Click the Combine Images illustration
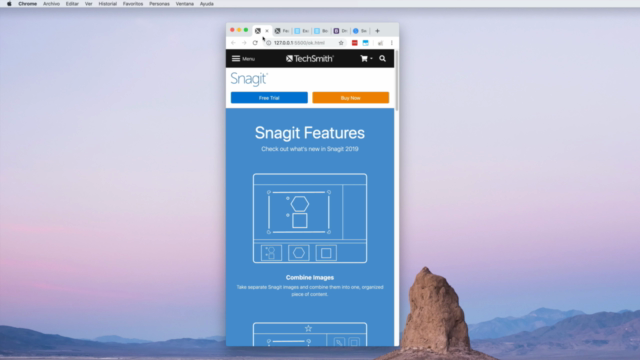This screenshot has width=640, height=360. click(310, 218)
